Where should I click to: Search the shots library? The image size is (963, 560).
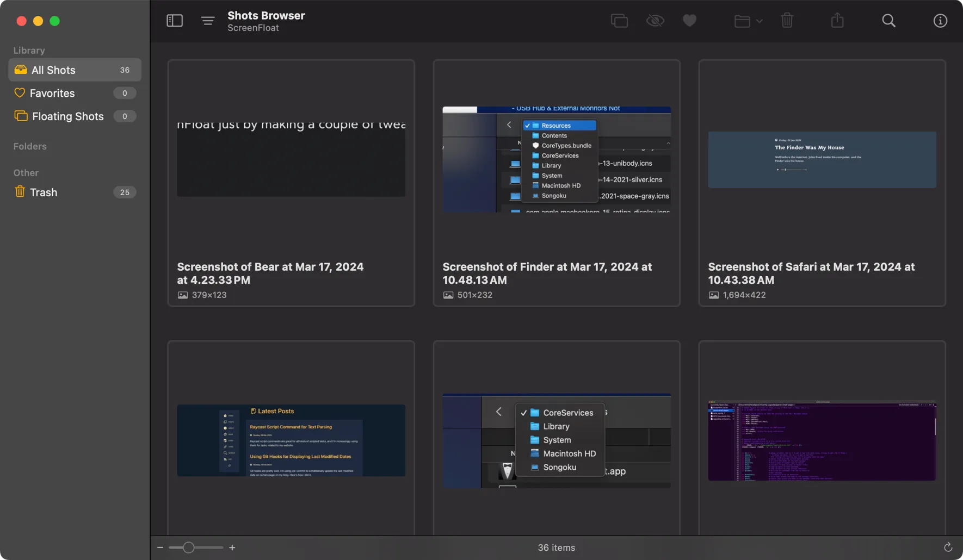tap(888, 20)
